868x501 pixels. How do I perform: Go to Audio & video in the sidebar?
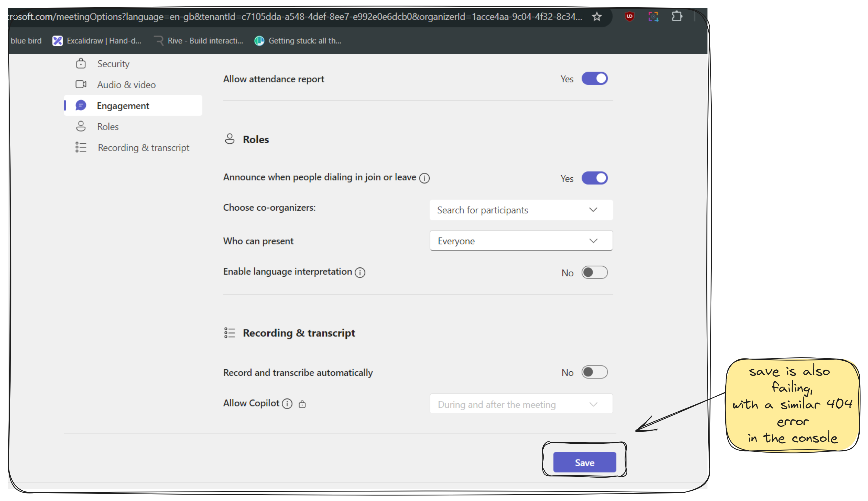pyautogui.click(x=133, y=85)
